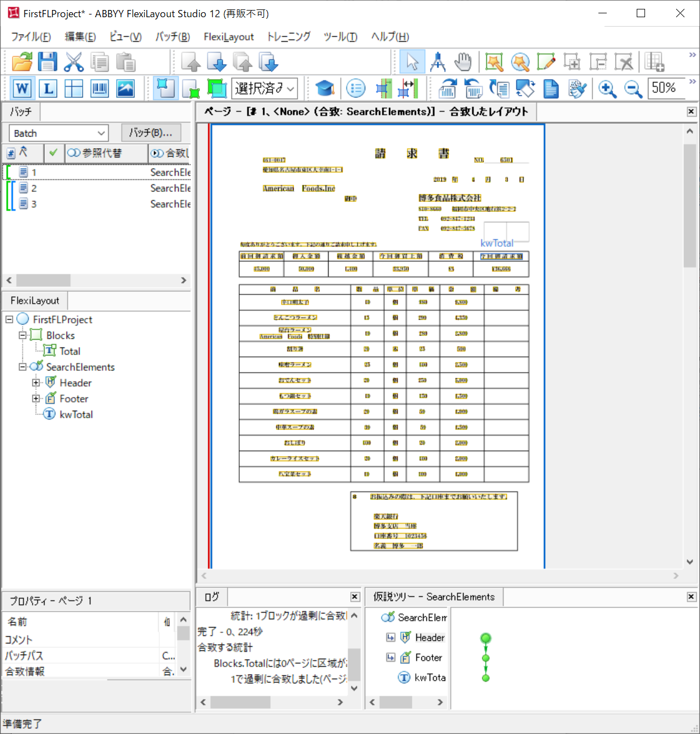
Task: Rotate the page left (counterclockwise)
Action: click(x=473, y=88)
